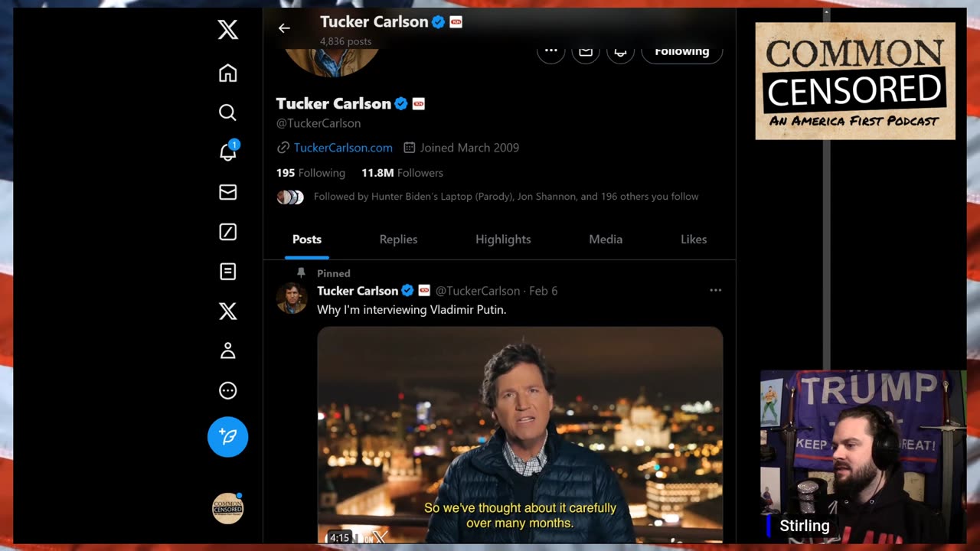Open the Search/Explore magnifier icon
Viewport: 980px width, 551px height.
tap(227, 112)
